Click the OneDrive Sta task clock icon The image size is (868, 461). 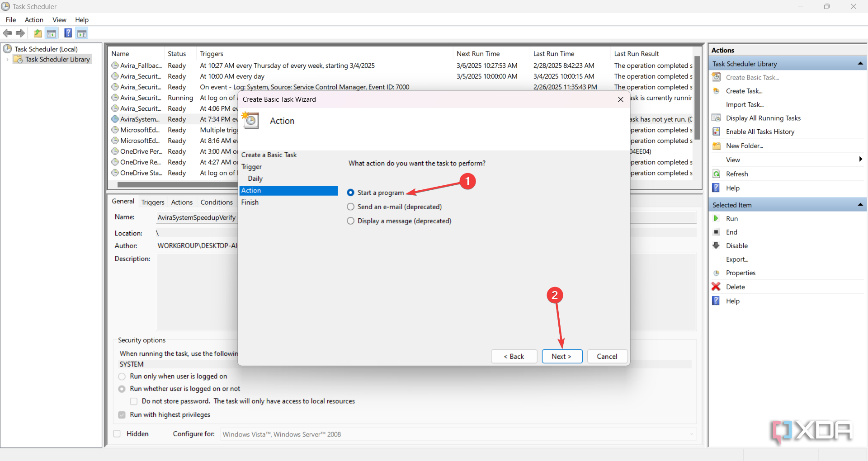pyautogui.click(x=115, y=173)
